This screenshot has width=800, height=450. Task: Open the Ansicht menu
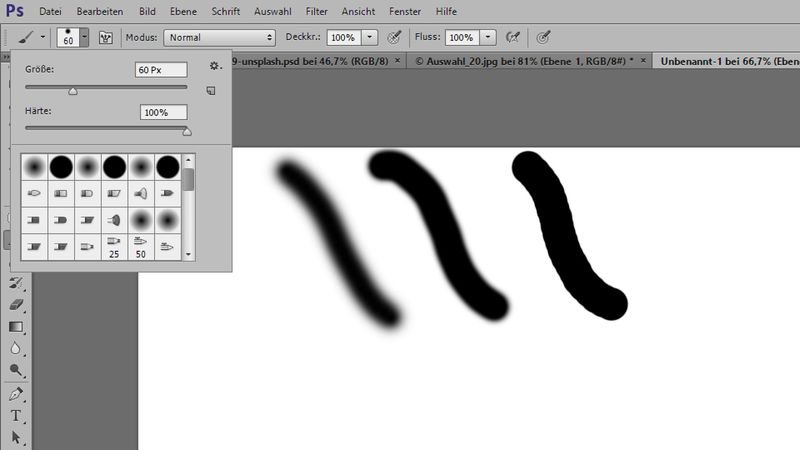tap(359, 11)
